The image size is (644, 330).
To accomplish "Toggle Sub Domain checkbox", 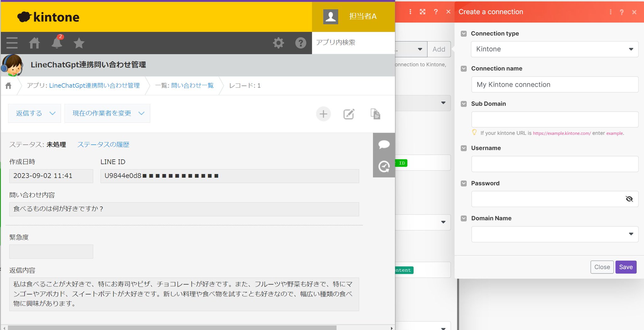I will (464, 104).
